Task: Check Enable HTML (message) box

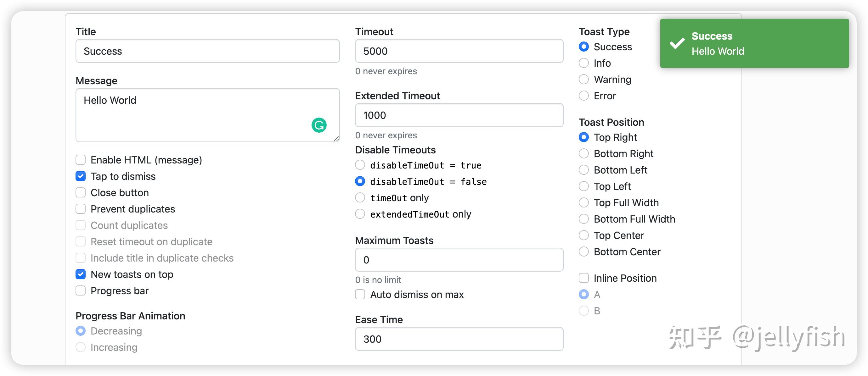Action: [x=81, y=160]
